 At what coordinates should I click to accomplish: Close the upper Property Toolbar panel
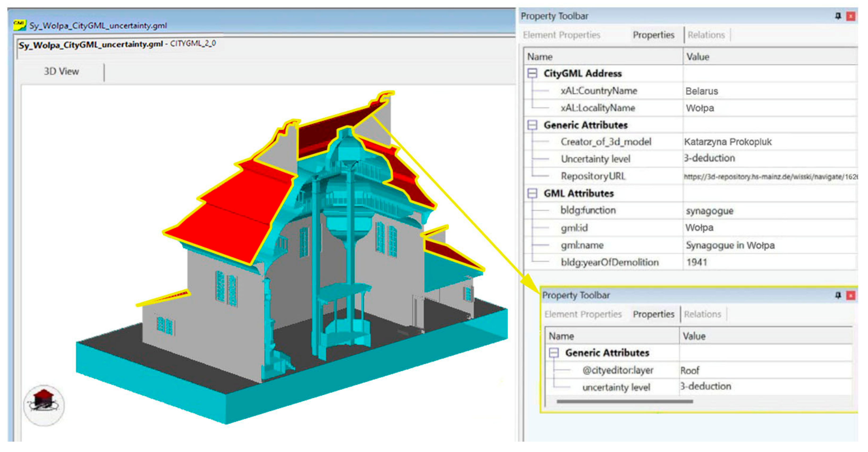coord(850,16)
